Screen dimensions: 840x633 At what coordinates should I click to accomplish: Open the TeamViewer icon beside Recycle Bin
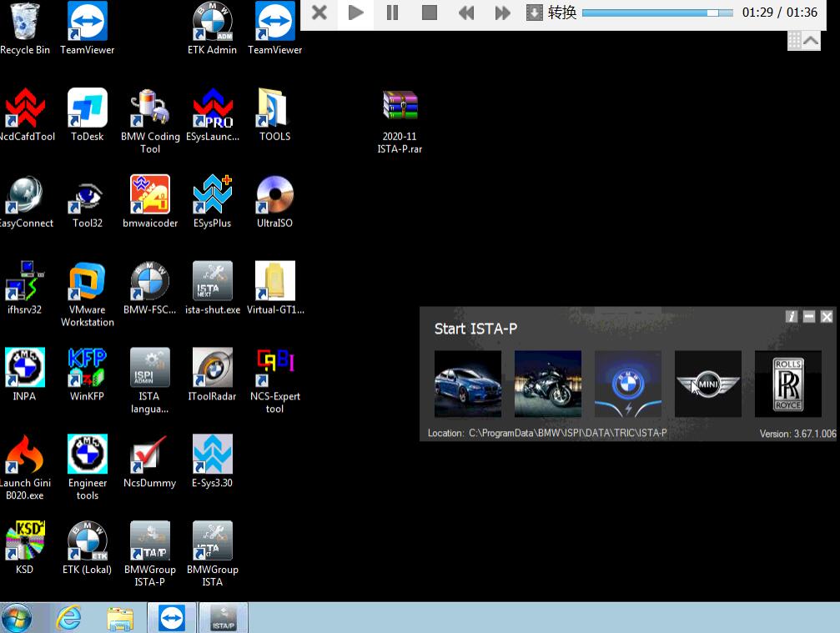(88, 28)
